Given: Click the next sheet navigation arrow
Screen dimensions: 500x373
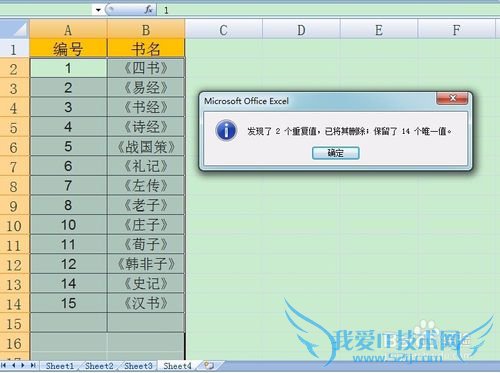Looking at the screenshot, I should click(23, 365).
